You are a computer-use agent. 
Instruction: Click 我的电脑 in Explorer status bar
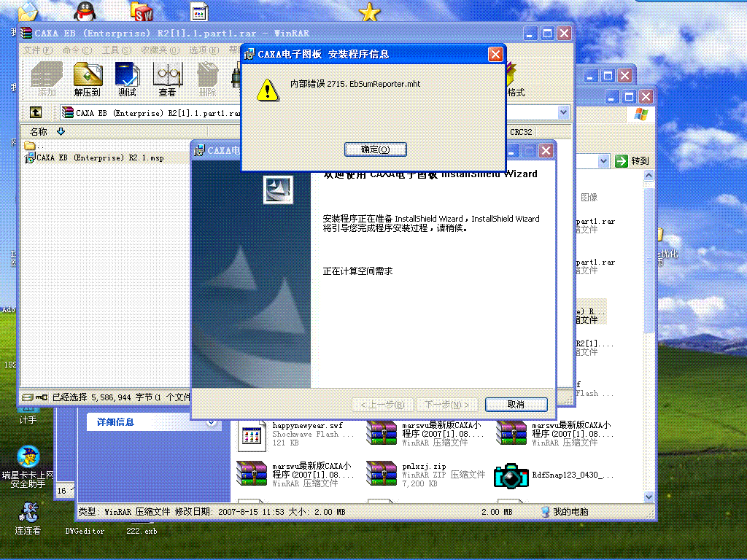tap(565, 512)
